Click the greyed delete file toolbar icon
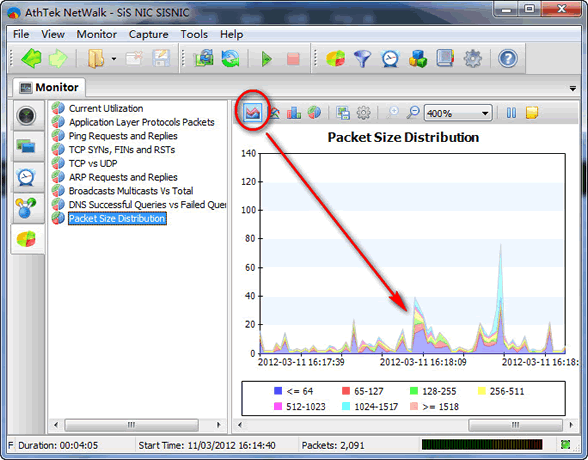 [x=134, y=58]
